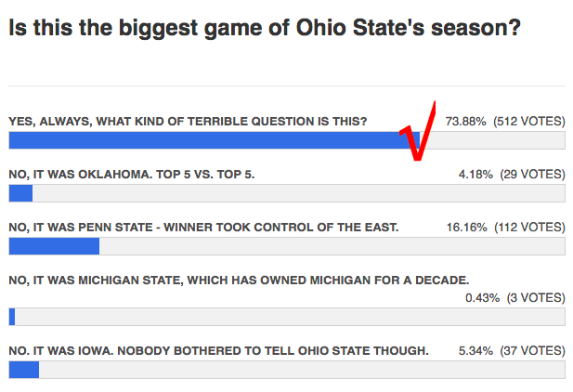Click the poll title about Ohio State's season

pos(264,28)
